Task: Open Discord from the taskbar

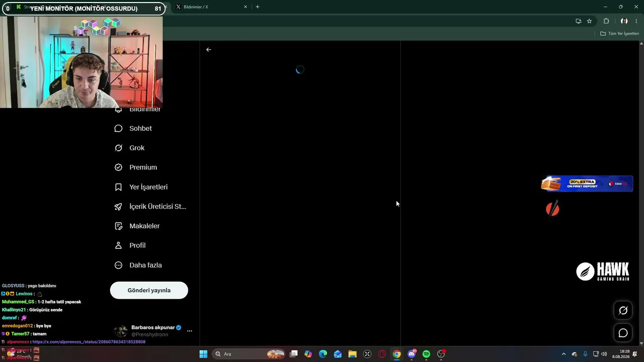Action: pyautogui.click(x=412, y=354)
